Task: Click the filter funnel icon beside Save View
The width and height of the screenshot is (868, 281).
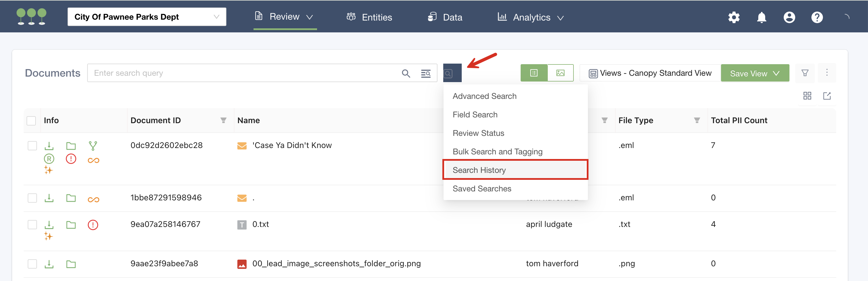Action: pos(805,73)
